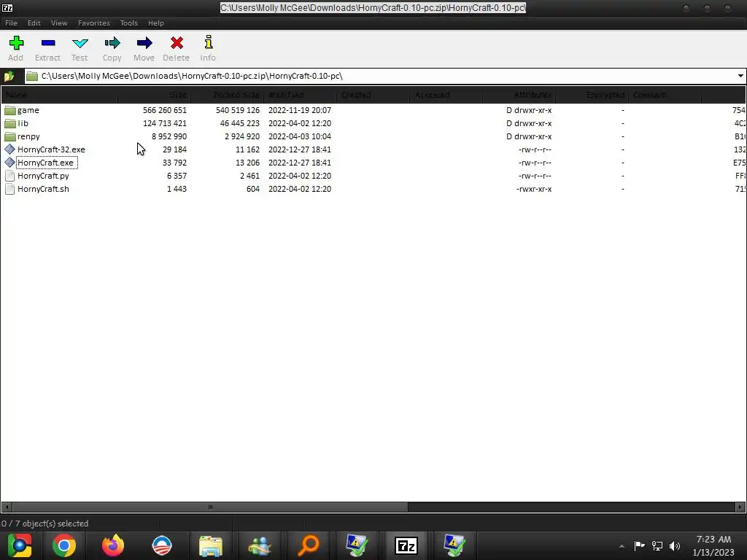747x560 pixels.
Task: Click the Extract toolbar icon
Action: click(48, 43)
